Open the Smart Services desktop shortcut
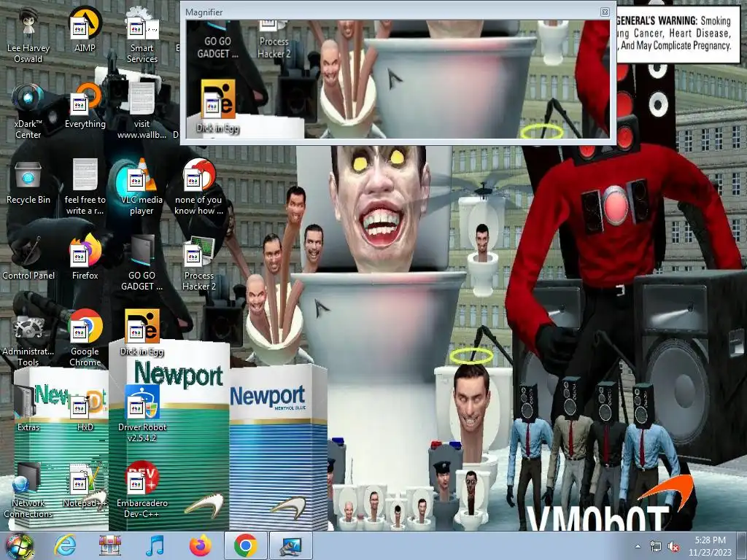This screenshot has width=747, height=560. (142, 36)
